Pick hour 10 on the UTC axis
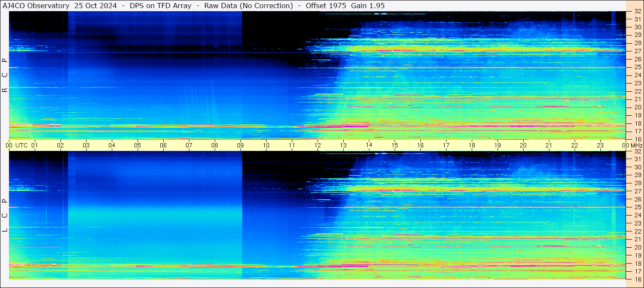Screen dimensions: 644x288 266,145
